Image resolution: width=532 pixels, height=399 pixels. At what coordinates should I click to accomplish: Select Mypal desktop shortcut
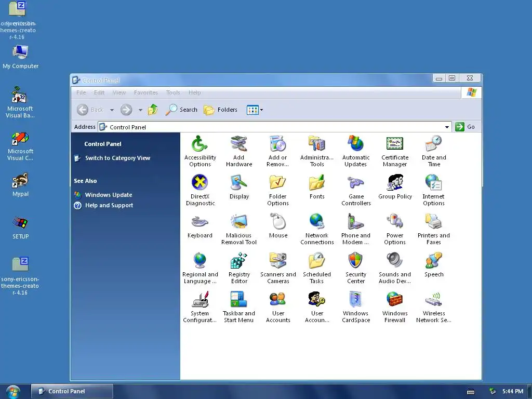coord(20,185)
